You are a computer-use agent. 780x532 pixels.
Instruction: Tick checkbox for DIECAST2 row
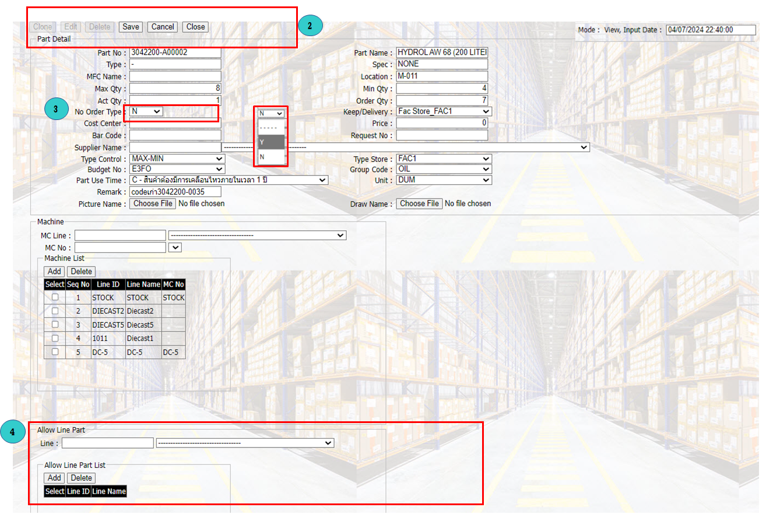click(x=55, y=311)
